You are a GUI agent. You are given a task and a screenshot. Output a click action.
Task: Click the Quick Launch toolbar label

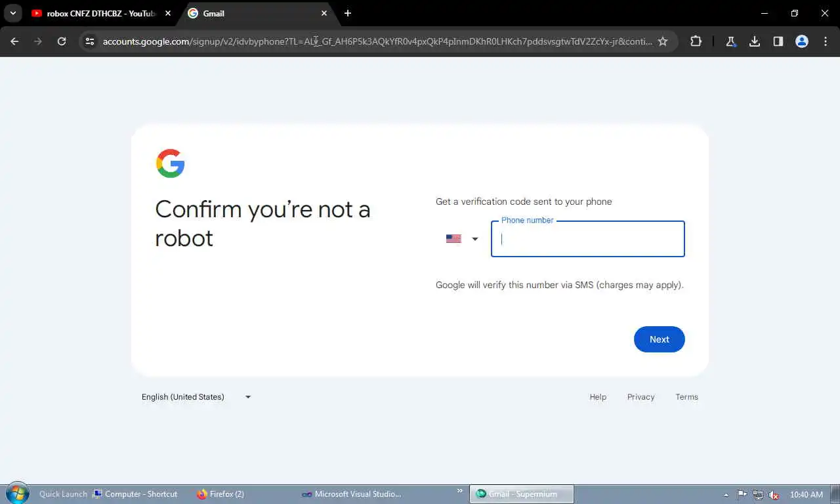pos(63,494)
